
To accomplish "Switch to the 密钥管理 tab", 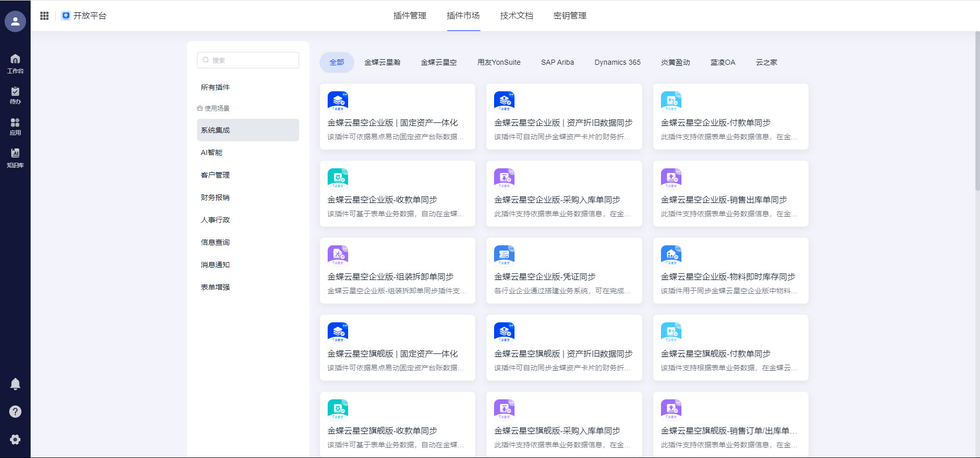I will (570, 16).
